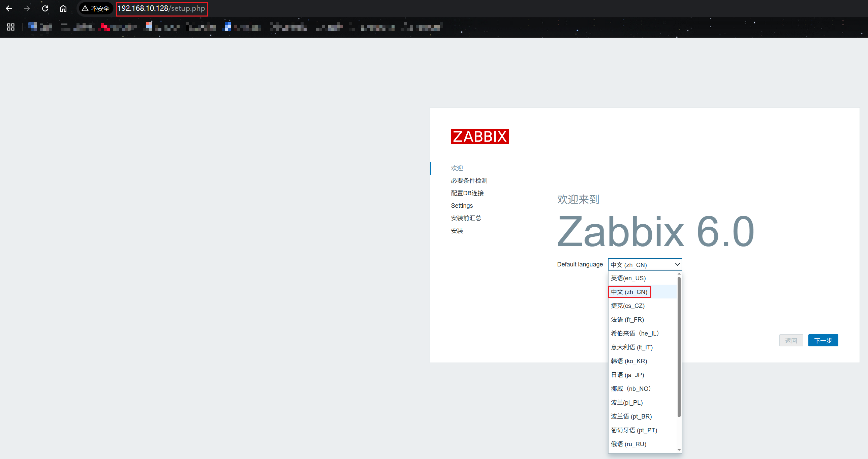Choose 意大利语 (it_IT) from the language list
This screenshot has width=868, height=459.
tap(642, 347)
